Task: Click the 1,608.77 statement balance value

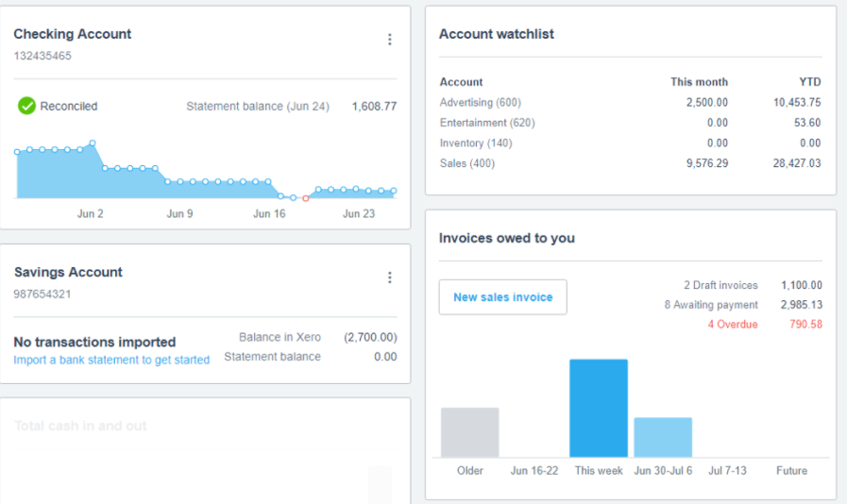Action: (x=374, y=107)
